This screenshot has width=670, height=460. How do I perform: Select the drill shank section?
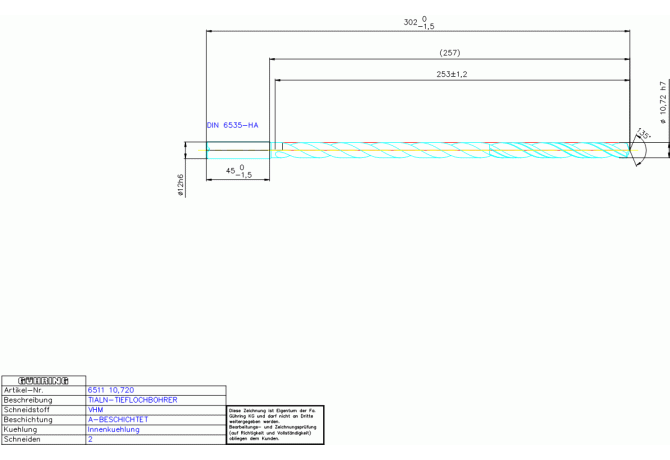coord(238,150)
